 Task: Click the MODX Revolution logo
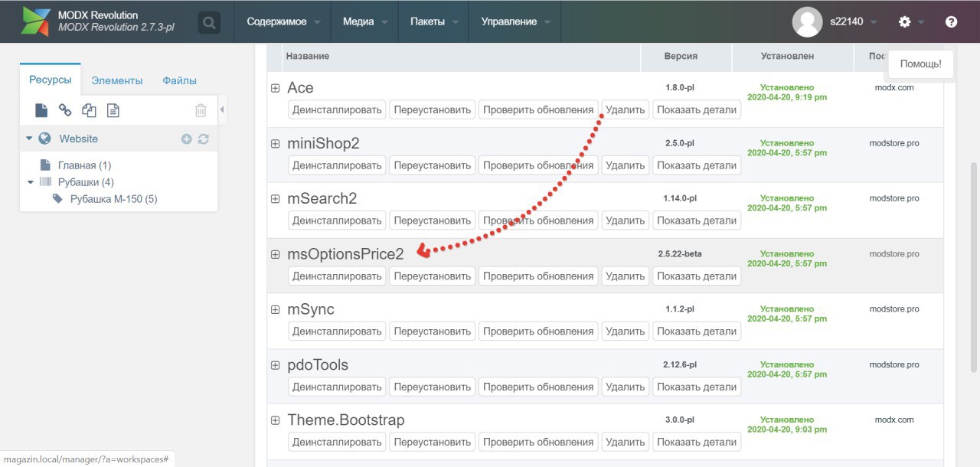(x=35, y=21)
